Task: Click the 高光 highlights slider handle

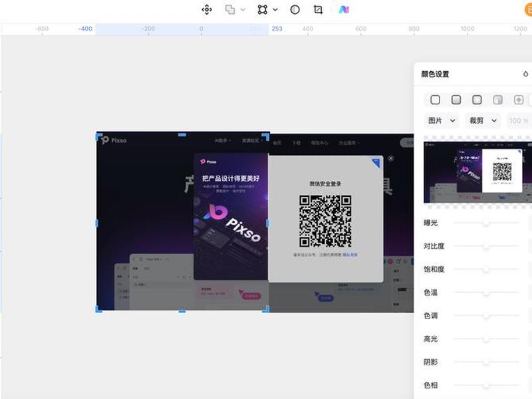Action: (x=486, y=338)
